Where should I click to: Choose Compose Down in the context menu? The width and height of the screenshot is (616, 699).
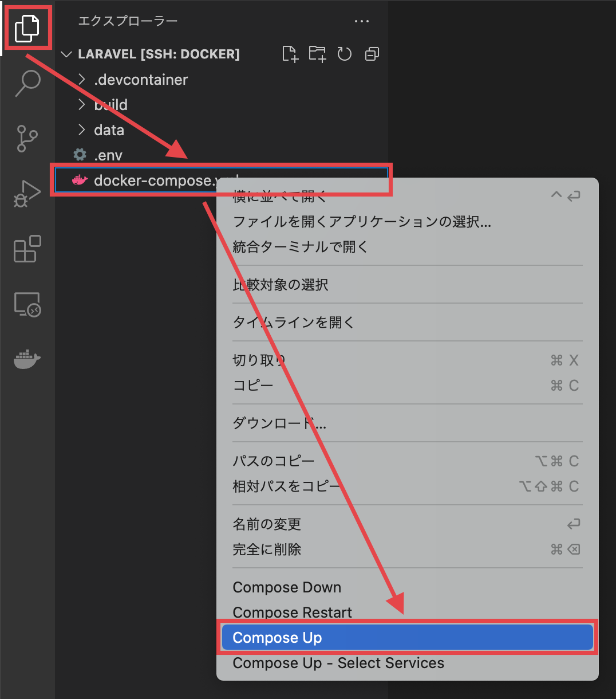tap(286, 587)
